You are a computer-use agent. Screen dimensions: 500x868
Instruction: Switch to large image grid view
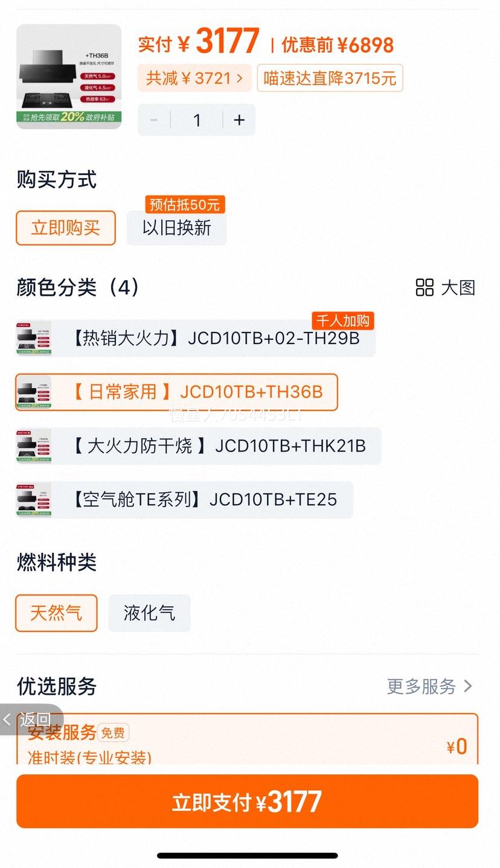tap(446, 287)
